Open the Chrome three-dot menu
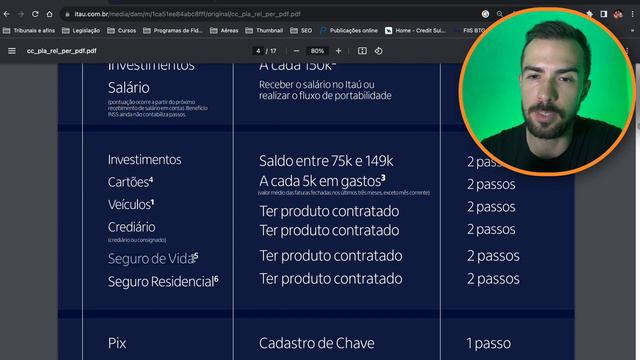Screen dimensions: 640x360 tap(632, 14)
